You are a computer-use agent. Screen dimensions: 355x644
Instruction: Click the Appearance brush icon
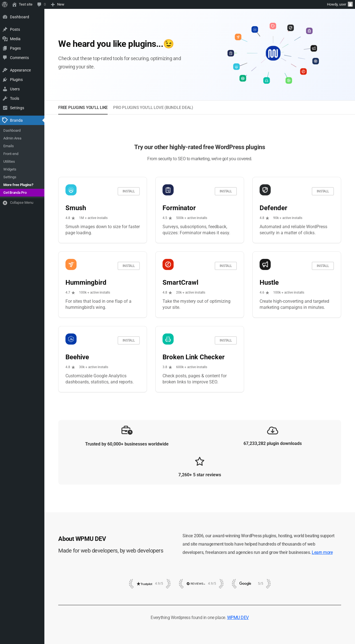[x=5, y=70]
